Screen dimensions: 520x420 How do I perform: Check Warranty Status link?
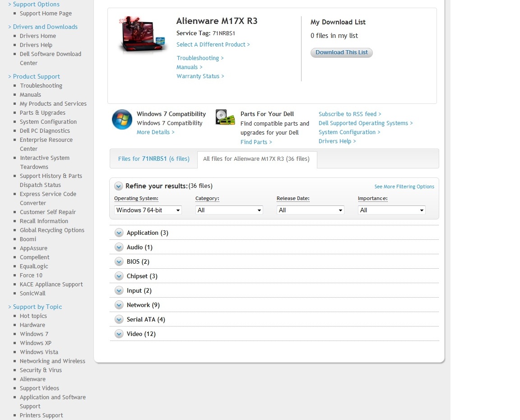[200, 76]
